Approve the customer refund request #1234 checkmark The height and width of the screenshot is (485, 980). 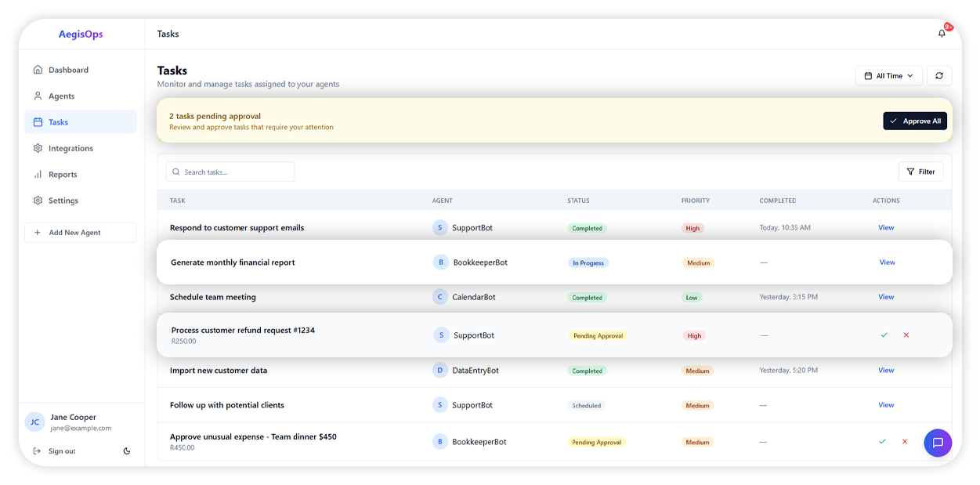884,335
